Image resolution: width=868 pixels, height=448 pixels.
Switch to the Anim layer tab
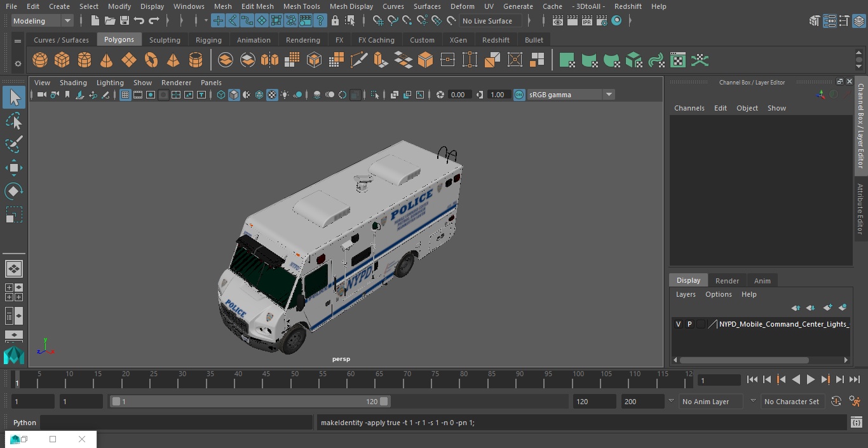pyautogui.click(x=762, y=281)
